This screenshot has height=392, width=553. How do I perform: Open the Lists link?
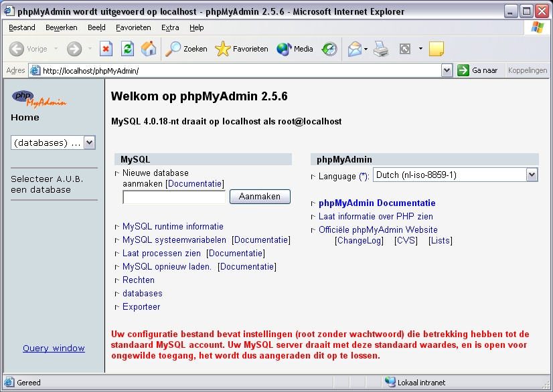[440, 240]
